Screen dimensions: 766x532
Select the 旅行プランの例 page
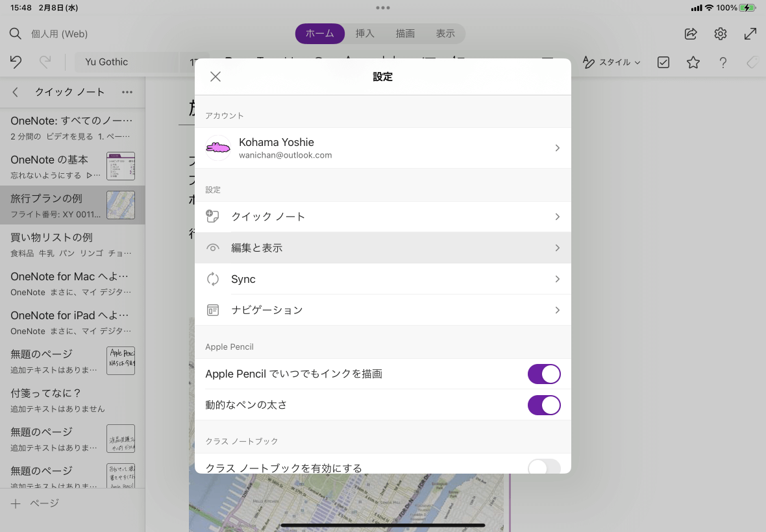[72, 205]
